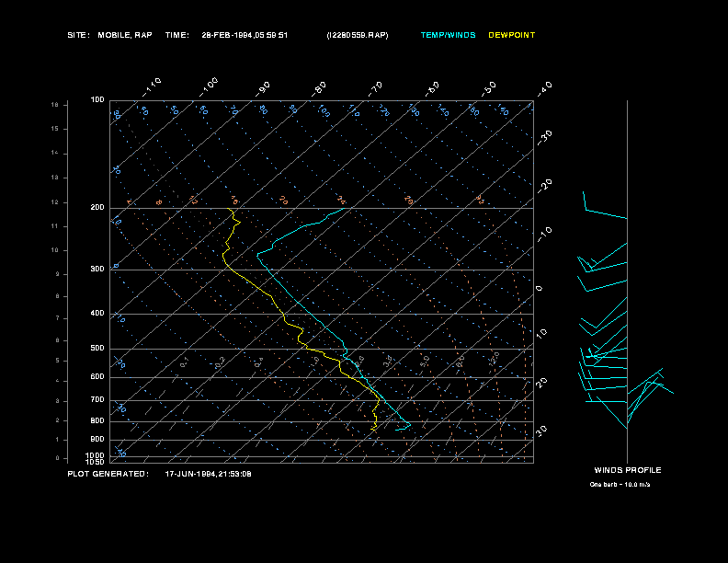Click the 900 pressure level label
The height and width of the screenshot is (563, 728).
(x=97, y=440)
